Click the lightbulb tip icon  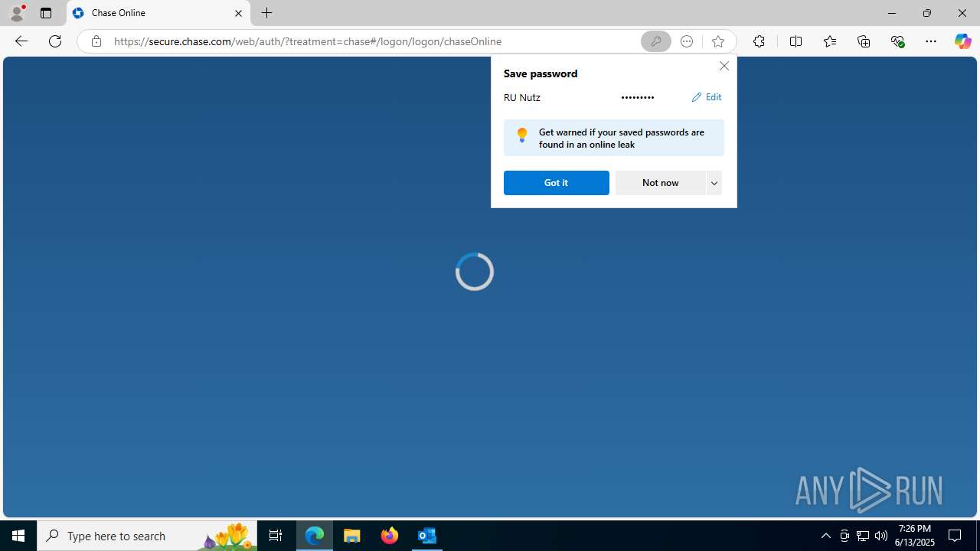(x=522, y=135)
